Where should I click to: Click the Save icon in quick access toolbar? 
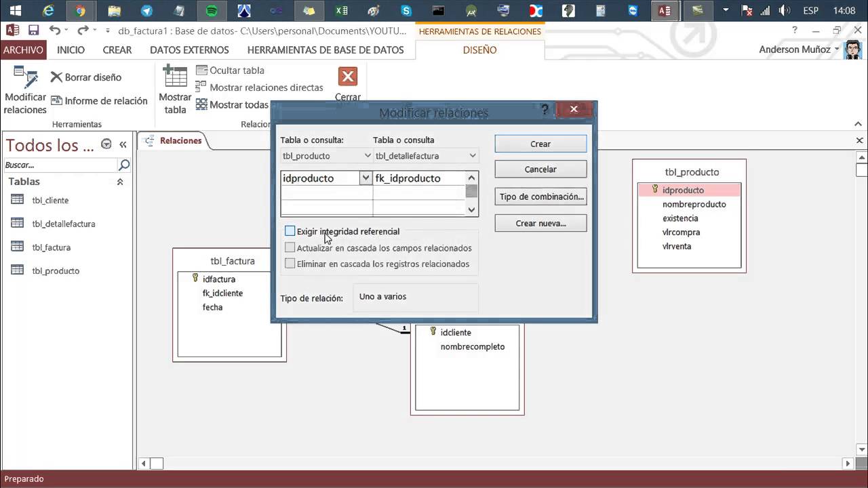coord(33,30)
